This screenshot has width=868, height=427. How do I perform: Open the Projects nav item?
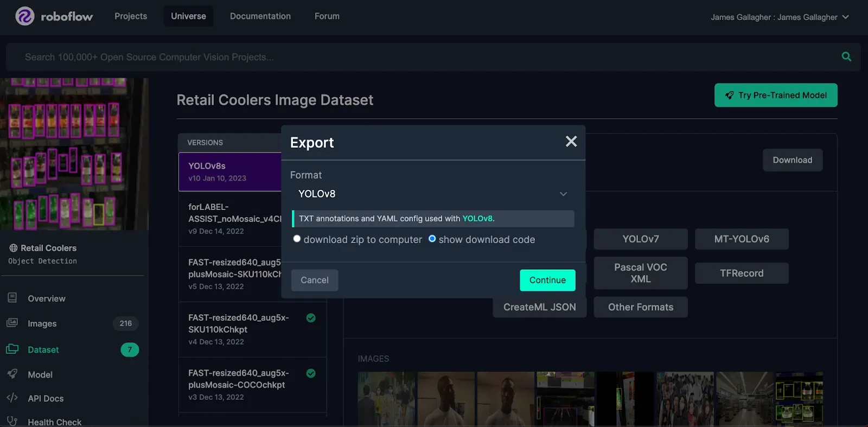tap(131, 16)
